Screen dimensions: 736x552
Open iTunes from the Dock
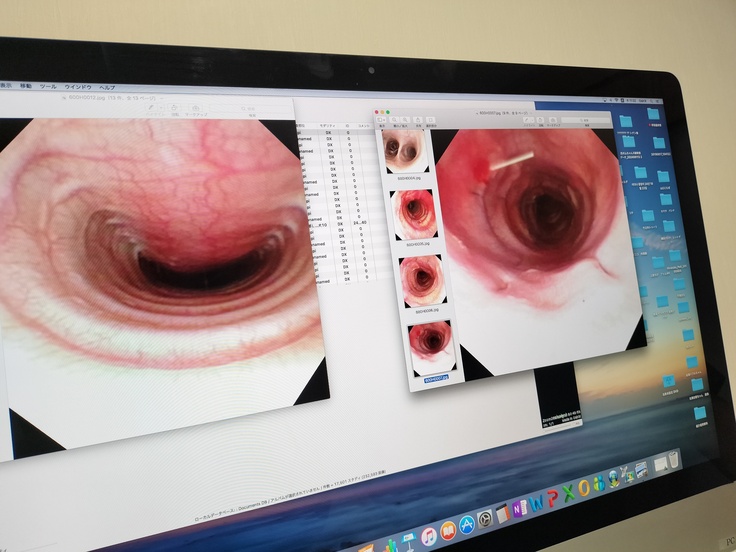[430, 535]
